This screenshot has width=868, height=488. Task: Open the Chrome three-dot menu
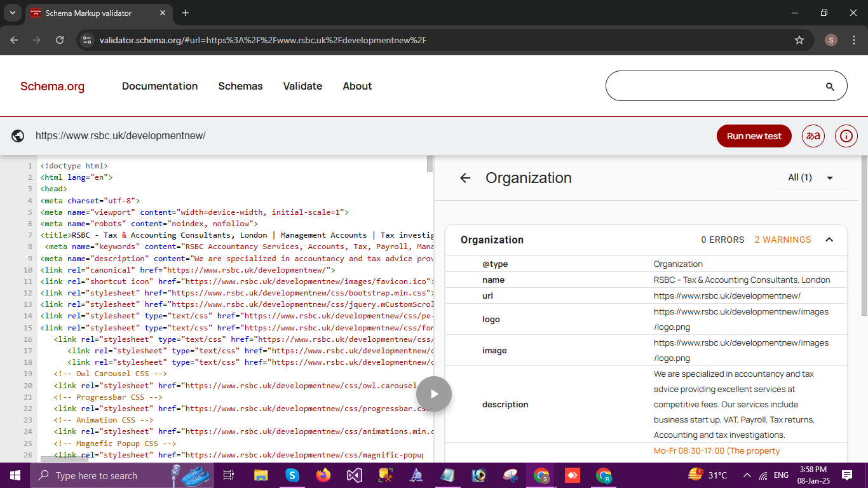[x=854, y=40]
